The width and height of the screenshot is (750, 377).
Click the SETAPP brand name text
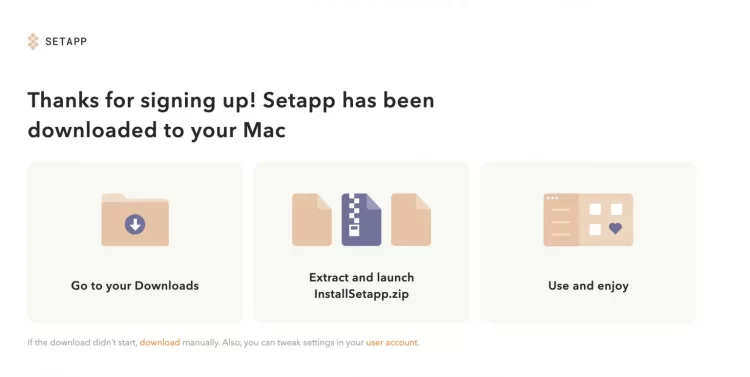[66, 42]
